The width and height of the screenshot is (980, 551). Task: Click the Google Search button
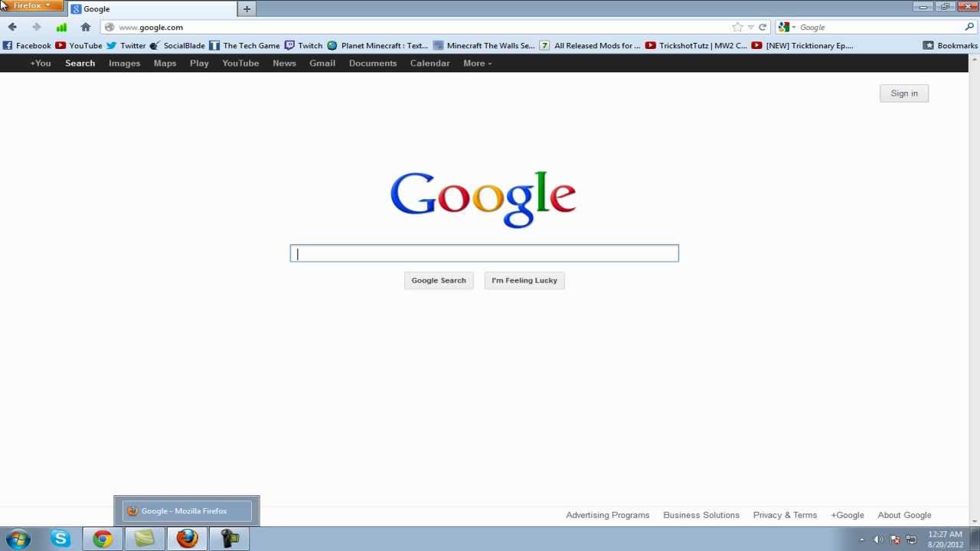click(x=439, y=280)
